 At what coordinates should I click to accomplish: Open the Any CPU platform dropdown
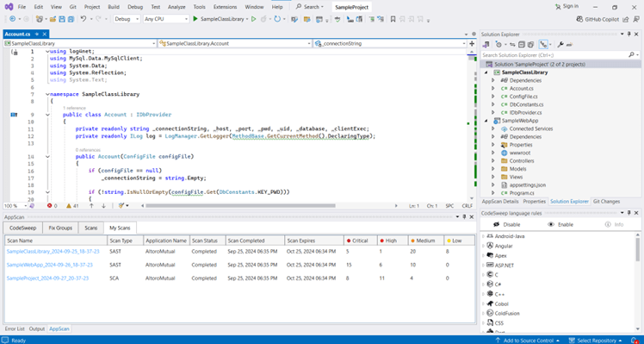point(166,19)
